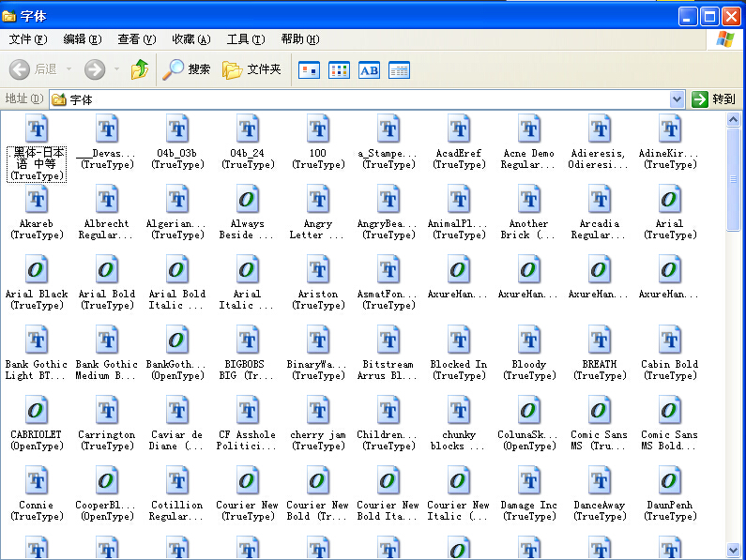Open the Forward history dropdown arrow
746x560 pixels.
[x=116, y=69]
